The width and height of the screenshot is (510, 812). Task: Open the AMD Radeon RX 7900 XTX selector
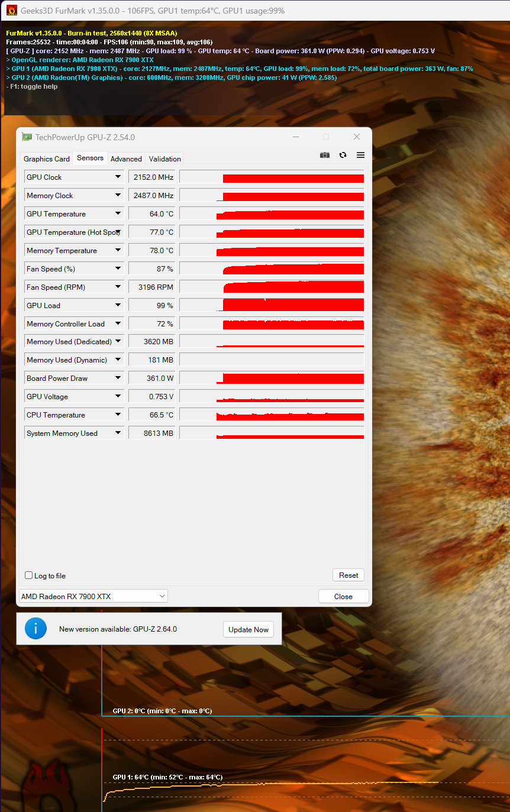pos(93,596)
